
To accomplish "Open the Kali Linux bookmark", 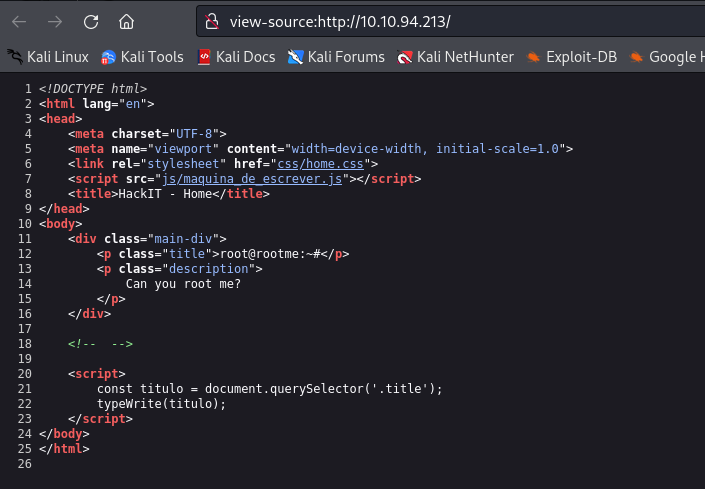I will [x=48, y=57].
